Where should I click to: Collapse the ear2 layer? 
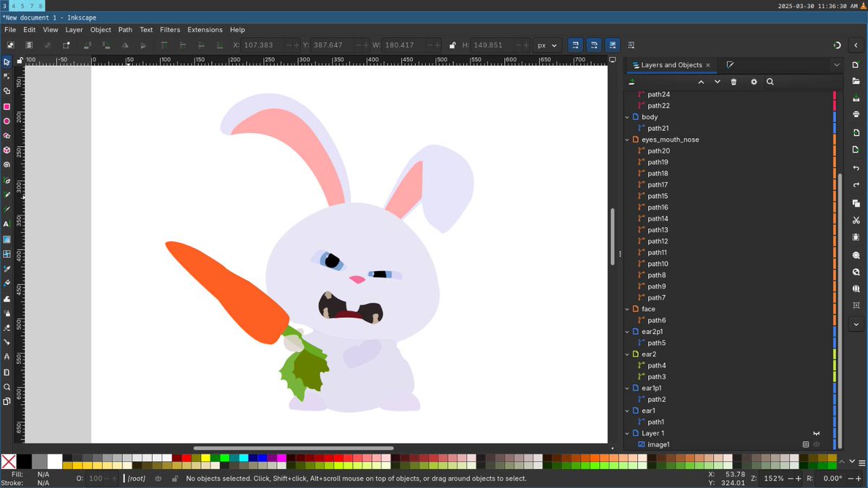(x=627, y=354)
